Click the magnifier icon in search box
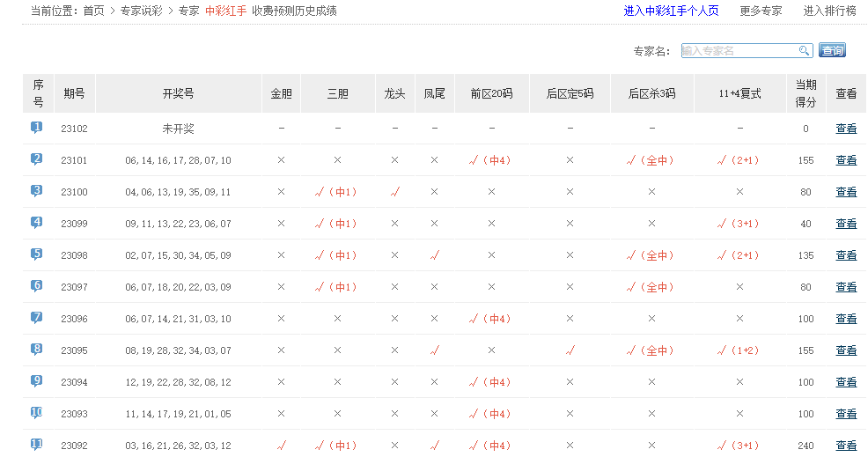 coord(804,51)
